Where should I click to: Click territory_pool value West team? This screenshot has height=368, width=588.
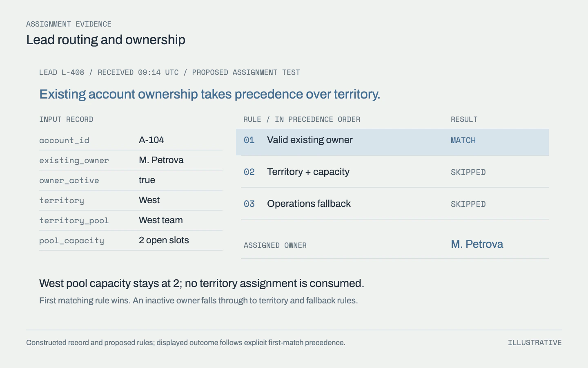pos(161,220)
